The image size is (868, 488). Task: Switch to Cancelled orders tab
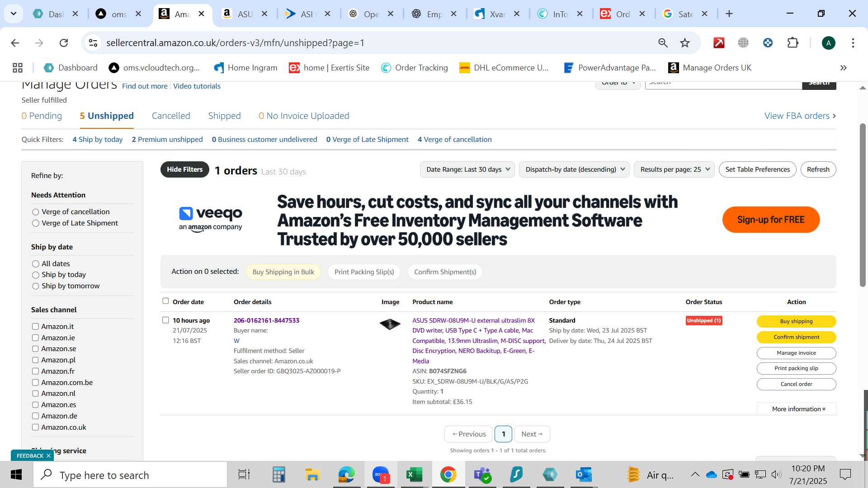coord(171,116)
